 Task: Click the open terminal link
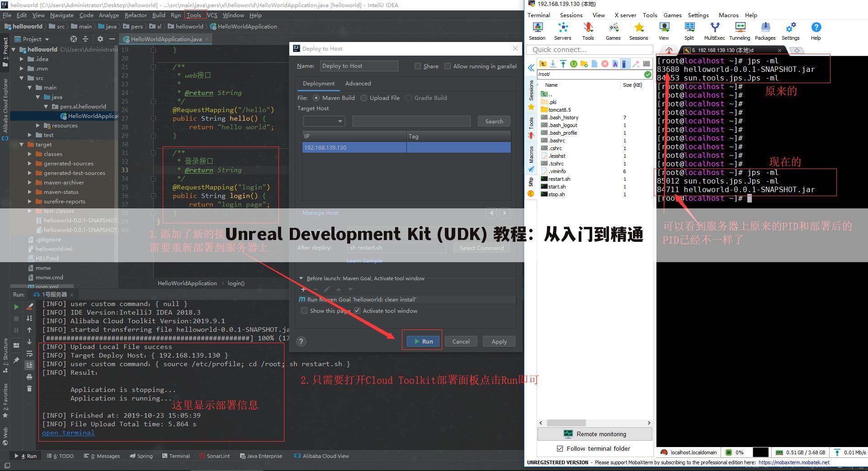pyautogui.click(x=68, y=433)
